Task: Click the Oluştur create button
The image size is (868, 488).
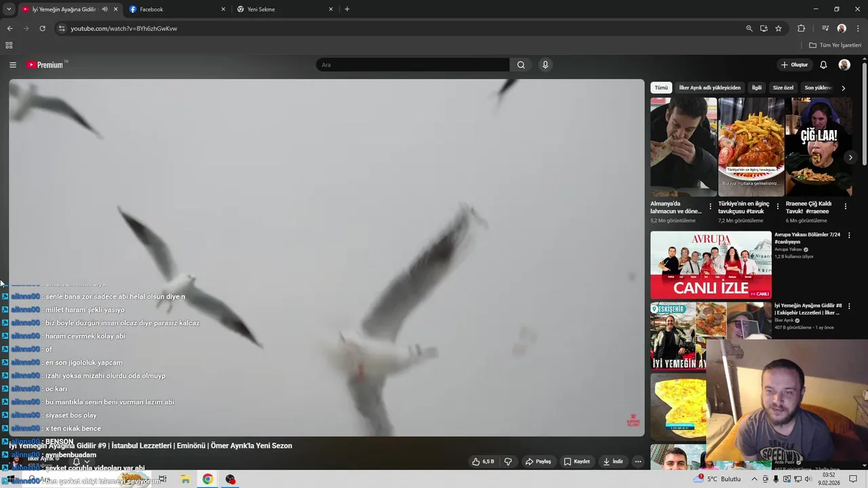Action: click(795, 65)
